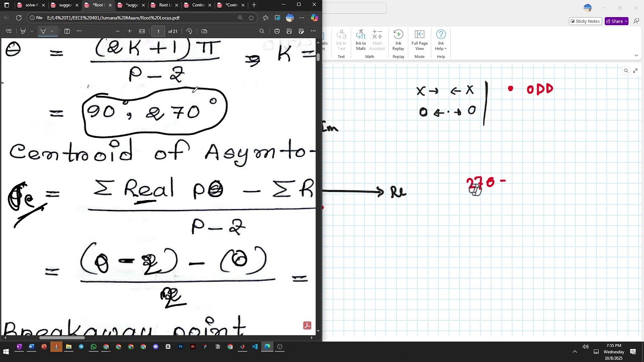Click the PDF page number field
The height and width of the screenshot is (362, 644).
tap(158, 31)
